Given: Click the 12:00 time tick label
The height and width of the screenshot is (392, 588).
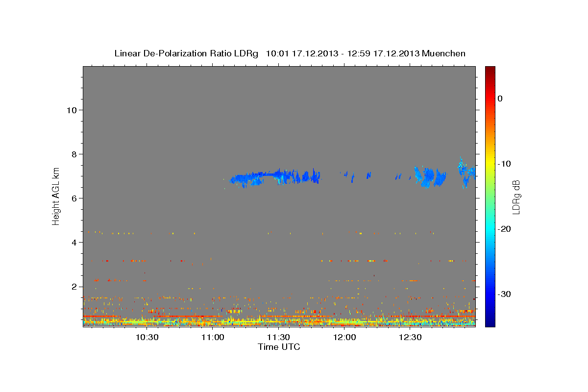Looking at the screenshot, I should tap(345, 338).
